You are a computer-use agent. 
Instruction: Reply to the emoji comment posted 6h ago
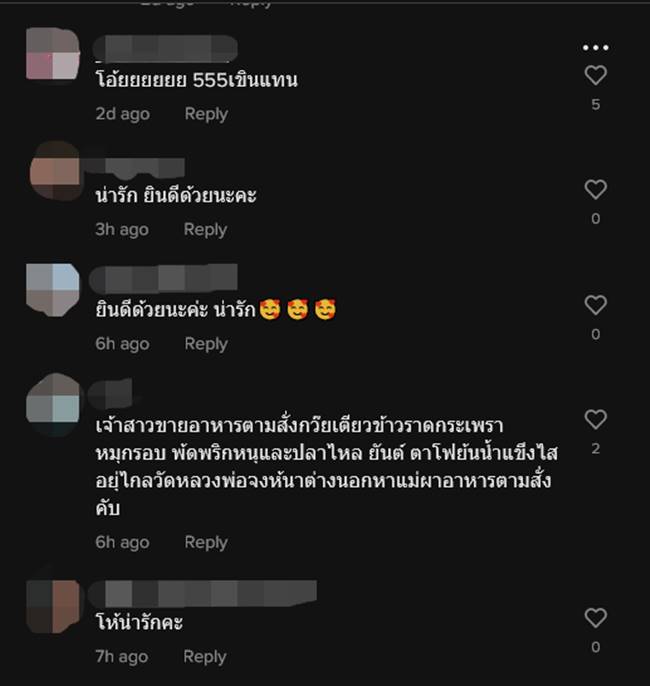[x=206, y=344]
